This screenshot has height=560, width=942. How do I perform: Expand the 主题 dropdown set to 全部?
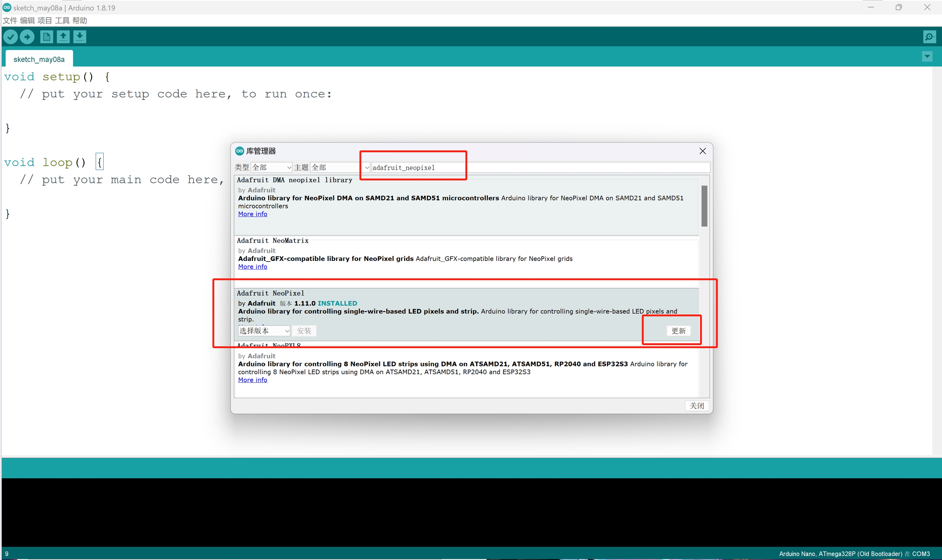tap(340, 167)
